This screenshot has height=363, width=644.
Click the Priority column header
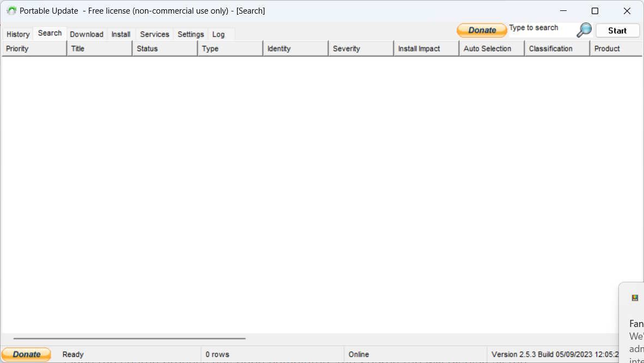[34, 49]
